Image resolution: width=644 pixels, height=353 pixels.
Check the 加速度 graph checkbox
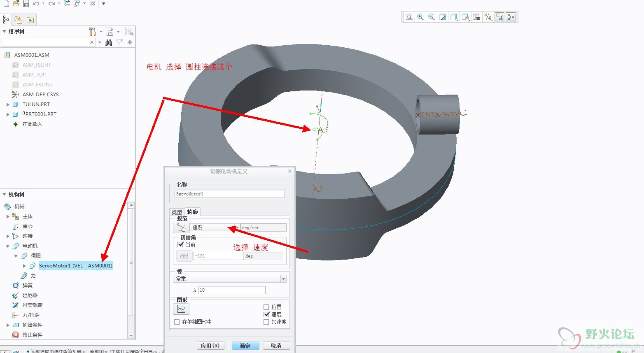[266, 322]
